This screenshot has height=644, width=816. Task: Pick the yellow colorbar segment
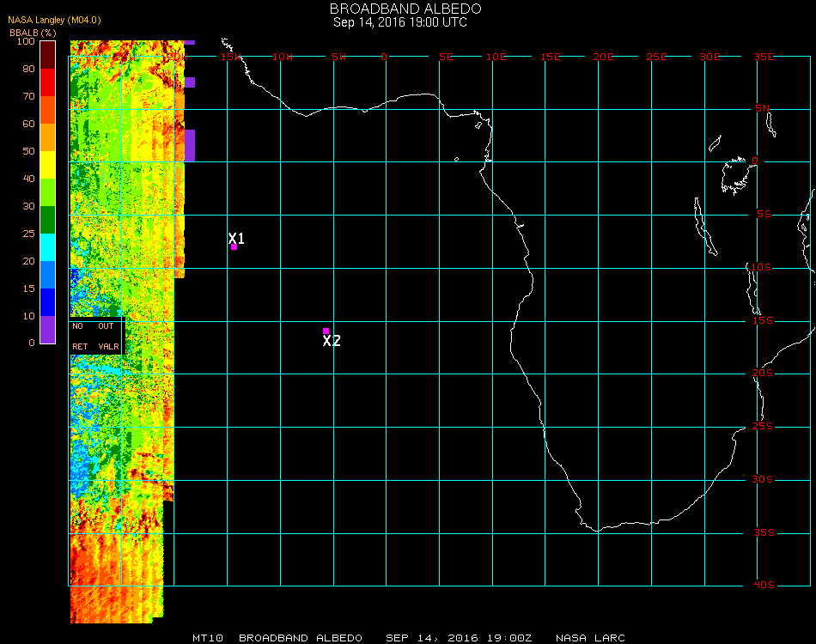pyautogui.click(x=48, y=164)
